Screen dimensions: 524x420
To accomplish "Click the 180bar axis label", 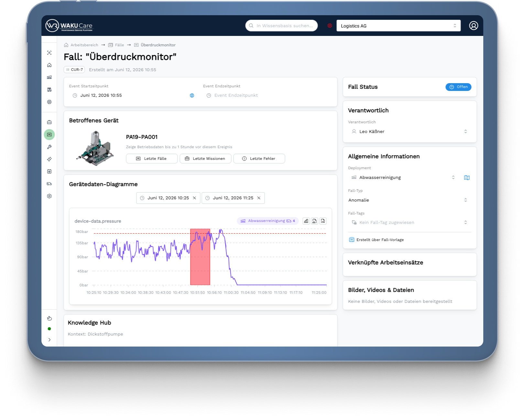I will 82,232.
